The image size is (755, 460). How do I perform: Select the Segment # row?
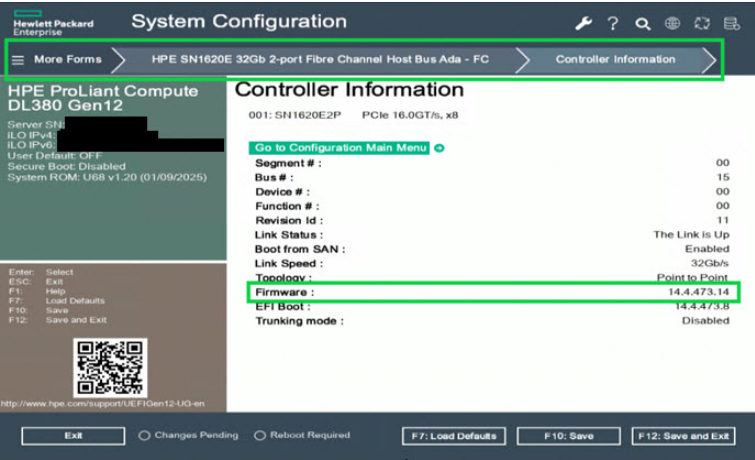492,163
